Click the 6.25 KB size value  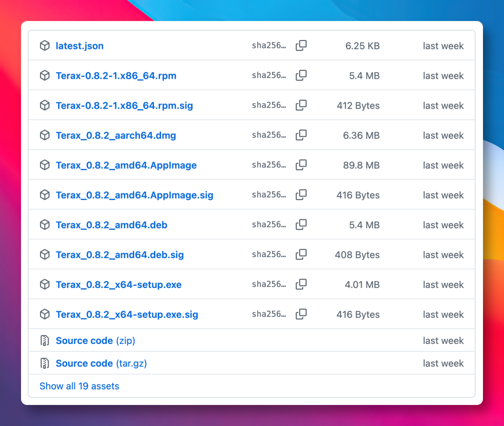(363, 46)
